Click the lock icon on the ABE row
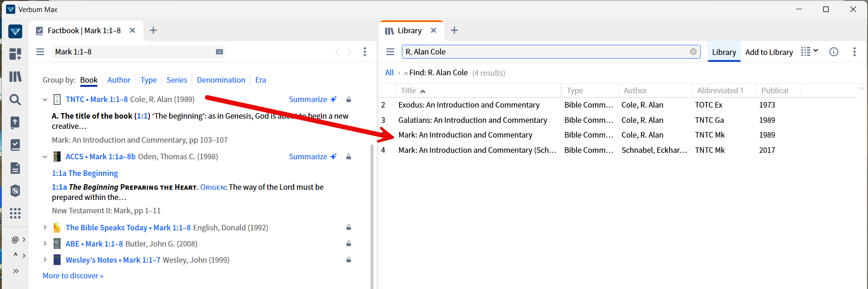The width and height of the screenshot is (868, 289). pyautogui.click(x=349, y=243)
